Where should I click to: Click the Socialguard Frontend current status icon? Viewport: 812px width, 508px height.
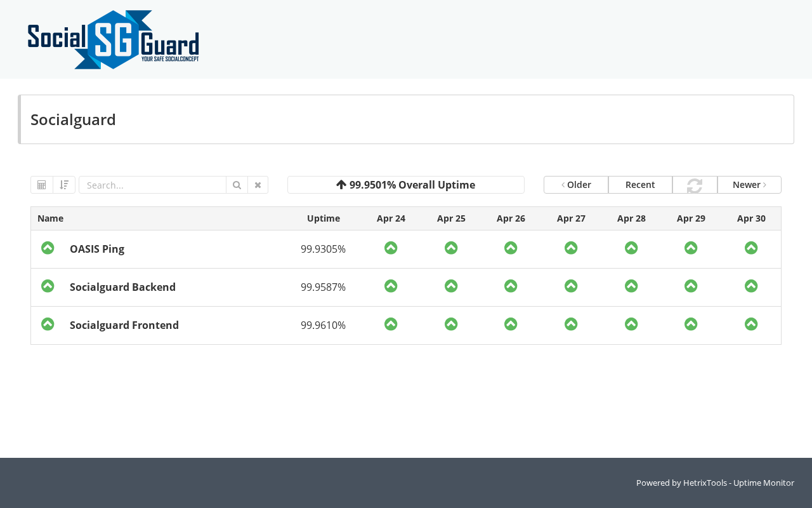pos(48,324)
